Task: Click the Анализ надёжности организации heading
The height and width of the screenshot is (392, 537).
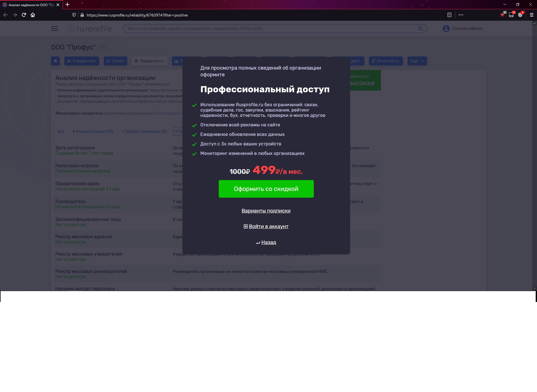Action: coord(105,78)
